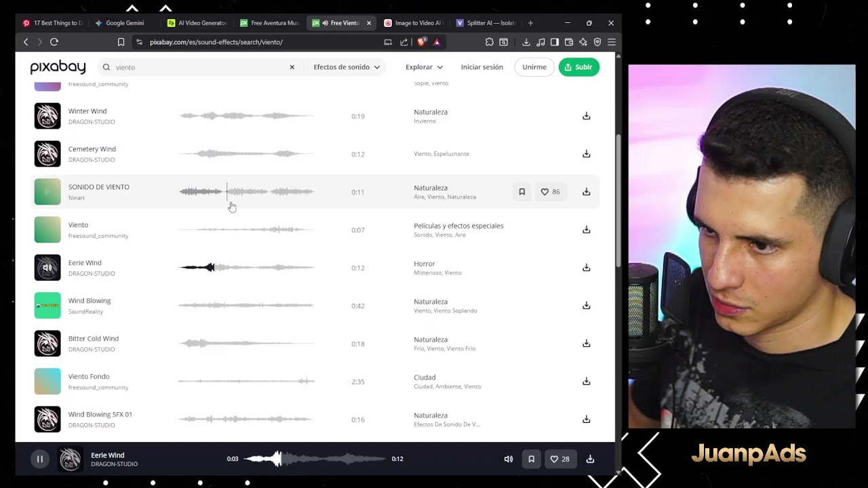Download the Bitter Cold Wind sound
This screenshot has width=868, height=488.
click(587, 344)
